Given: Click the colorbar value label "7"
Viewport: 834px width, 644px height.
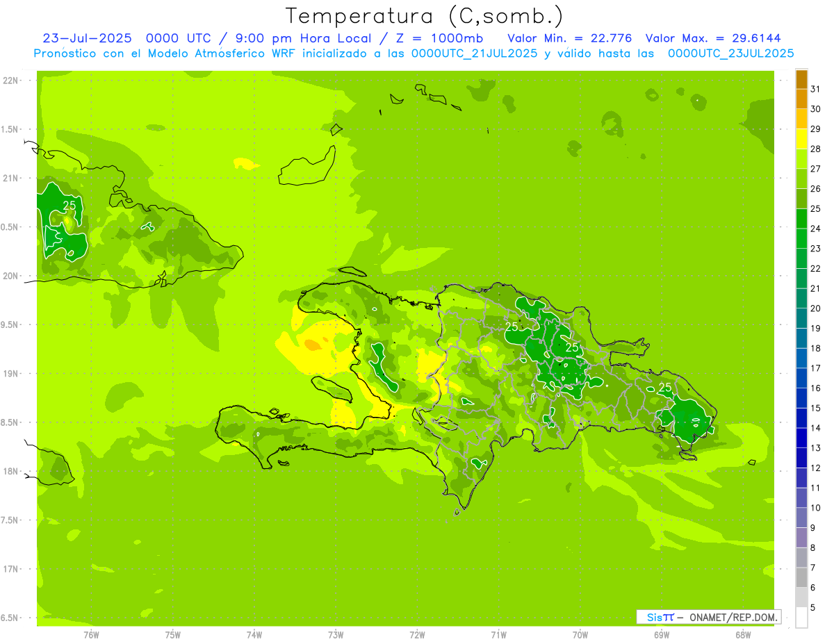Looking at the screenshot, I should pyautogui.click(x=814, y=568).
